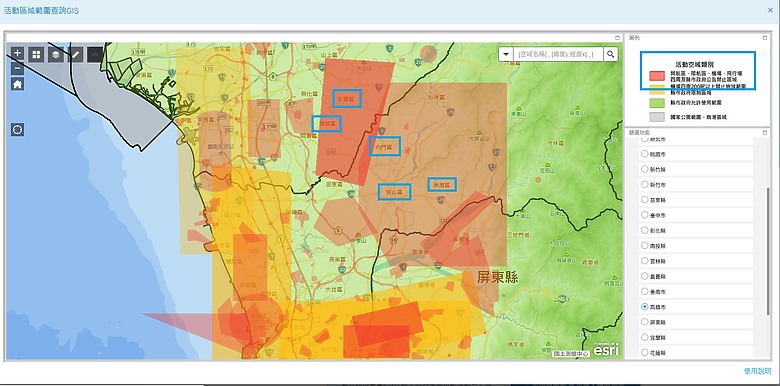
Task: Select the 臺南市 radio button
Action: [x=644, y=291]
